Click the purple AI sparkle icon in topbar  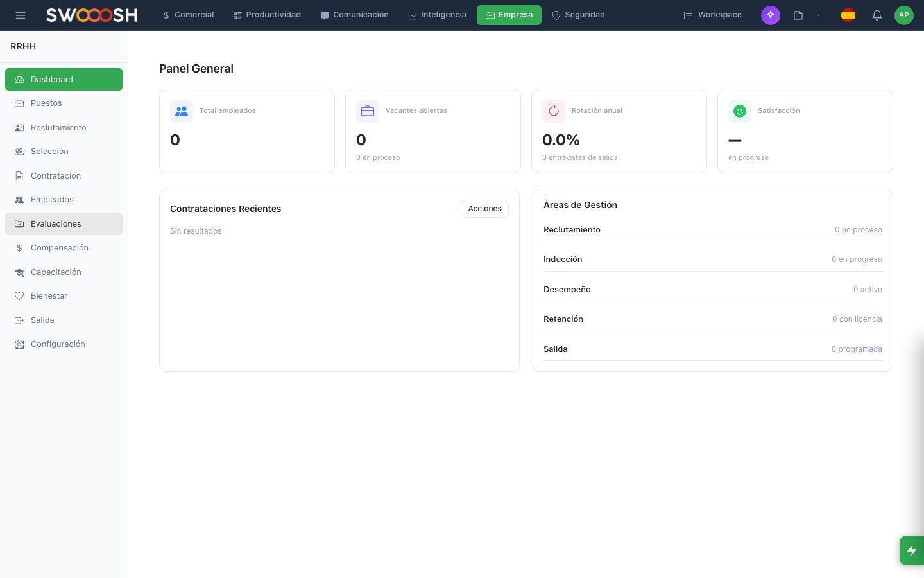(x=771, y=15)
